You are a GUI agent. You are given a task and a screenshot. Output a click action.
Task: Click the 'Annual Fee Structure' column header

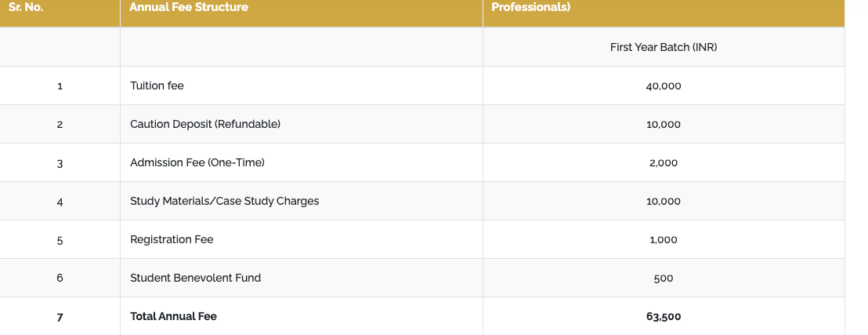coord(189,7)
